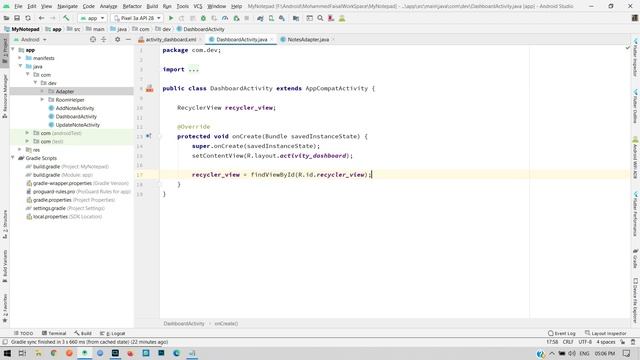
Task: Open the app run configuration dropdown
Action: (93, 18)
